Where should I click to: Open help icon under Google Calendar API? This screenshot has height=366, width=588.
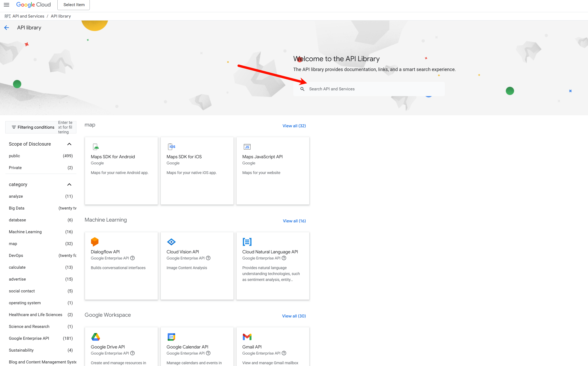click(x=208, y=353)
